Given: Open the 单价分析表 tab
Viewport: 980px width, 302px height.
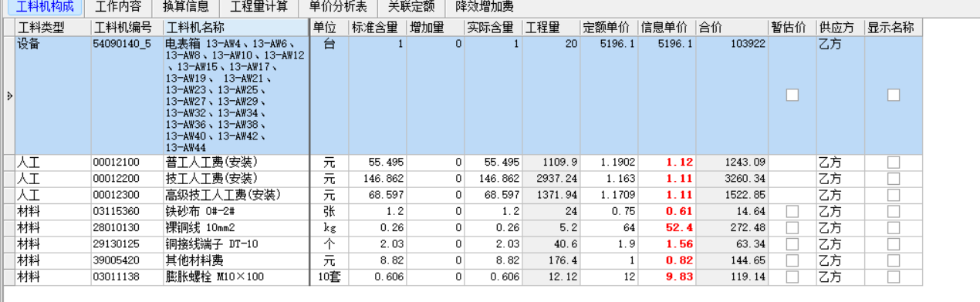Looking at the screenshot, I should pos(339,7).
